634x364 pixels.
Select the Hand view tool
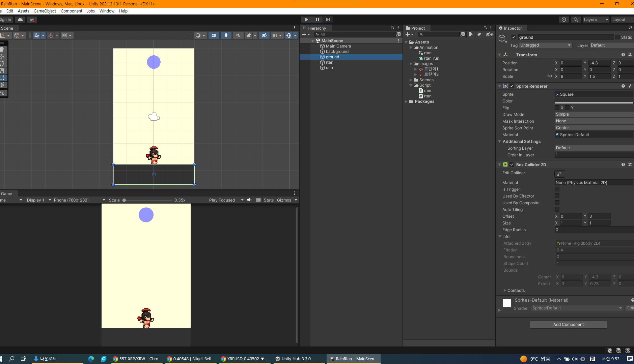(2, 49)
